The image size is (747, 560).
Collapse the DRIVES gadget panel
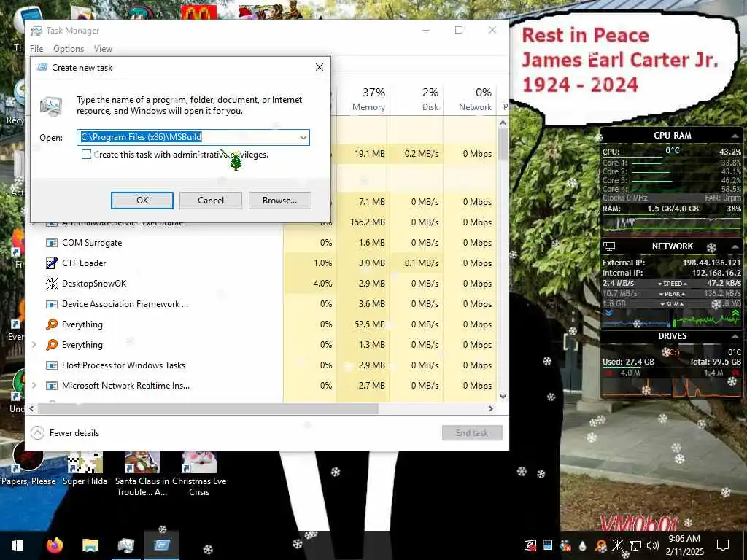735,336
